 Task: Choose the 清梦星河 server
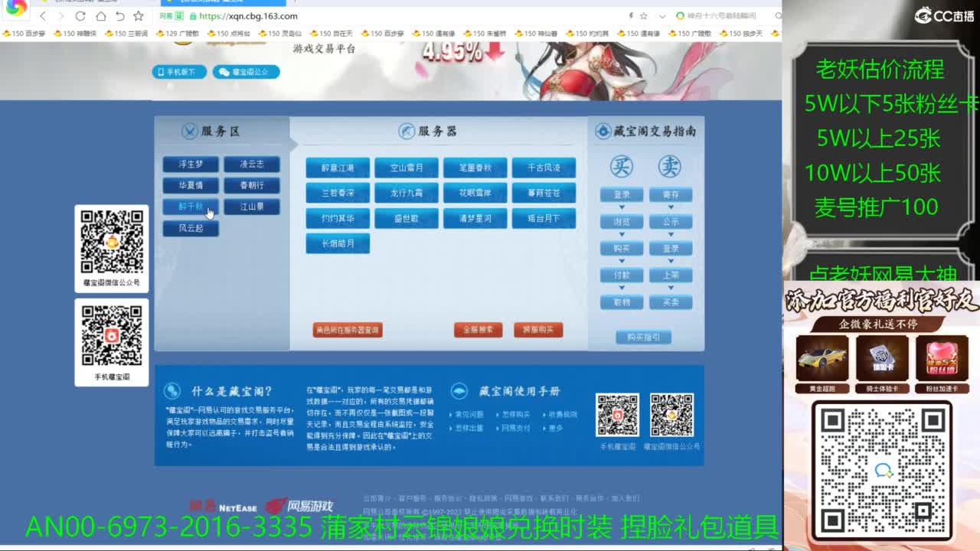tap(475, 218)
